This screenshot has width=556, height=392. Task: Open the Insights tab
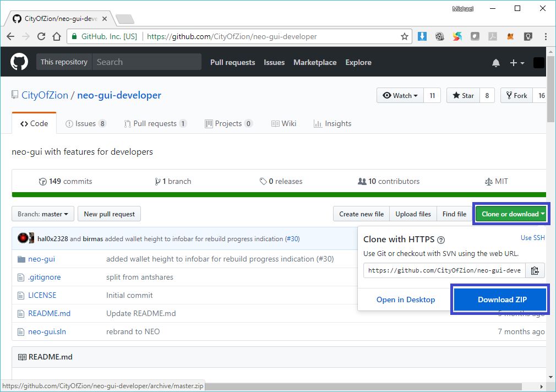pyautogui.click(x=332, y=123)
